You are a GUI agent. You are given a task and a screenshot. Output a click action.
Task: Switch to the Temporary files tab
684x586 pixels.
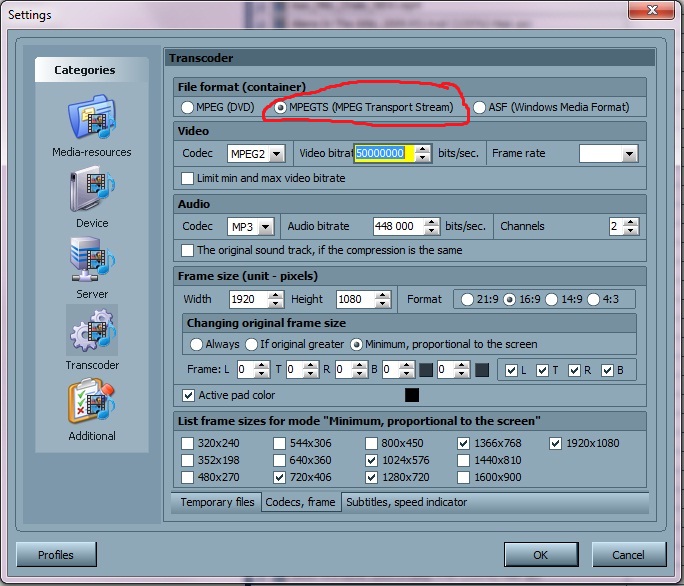217,502
